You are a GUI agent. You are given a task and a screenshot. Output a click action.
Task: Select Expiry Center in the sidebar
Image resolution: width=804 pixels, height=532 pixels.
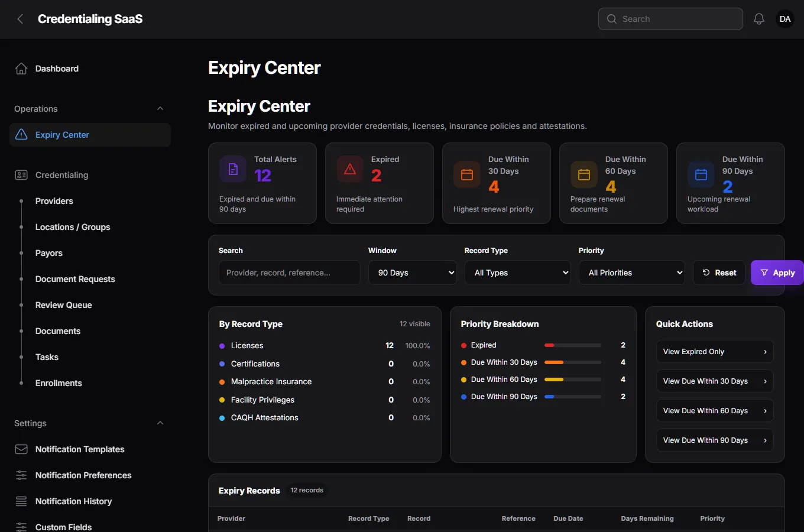click(90, 135)
